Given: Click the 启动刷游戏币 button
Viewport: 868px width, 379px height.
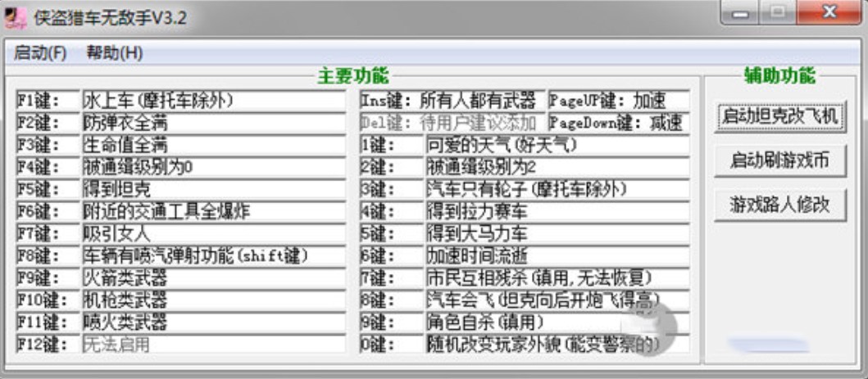Looking at the screenshot, I should [780, 160].
